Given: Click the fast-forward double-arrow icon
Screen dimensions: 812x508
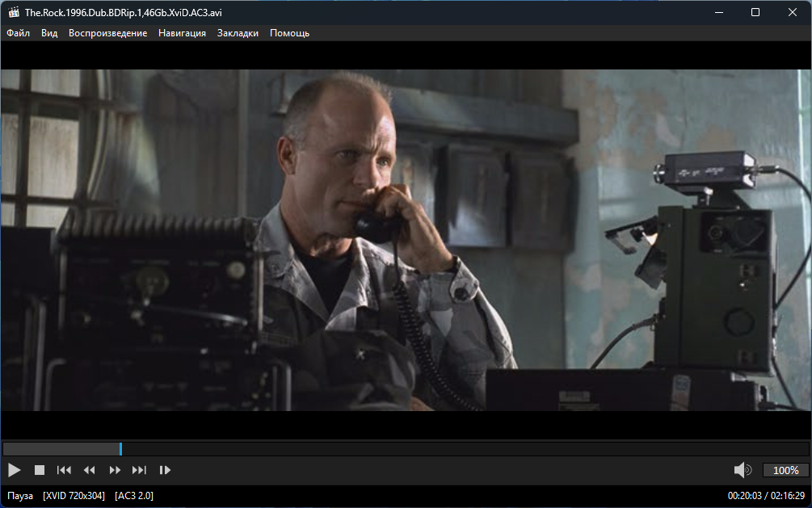Looking at the screenshot, I should click(115, 470).
